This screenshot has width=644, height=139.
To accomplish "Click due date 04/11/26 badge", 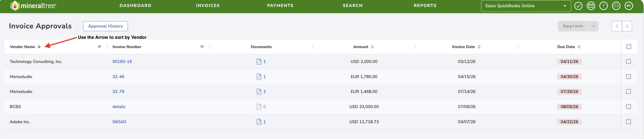I will (x=569, y=62).
